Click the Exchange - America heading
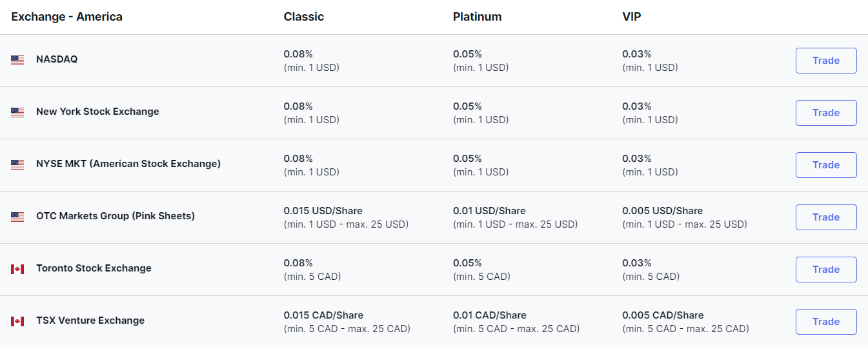Viewport: 868px width, 345px height. pyautogui.click(x=66, y=17)
